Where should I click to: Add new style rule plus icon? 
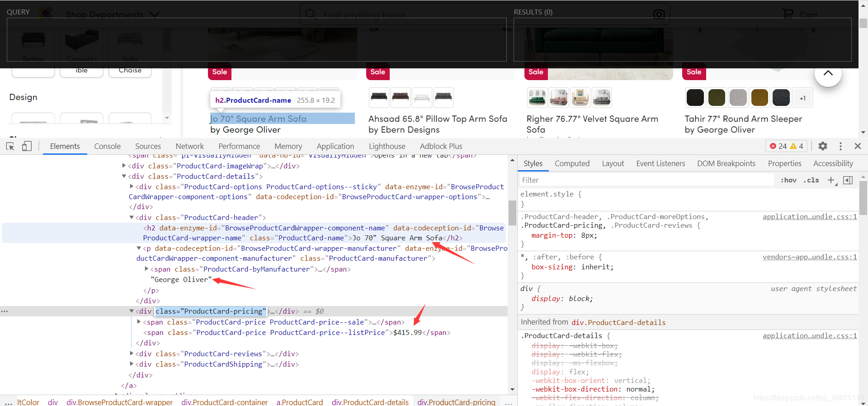(831, 180)
